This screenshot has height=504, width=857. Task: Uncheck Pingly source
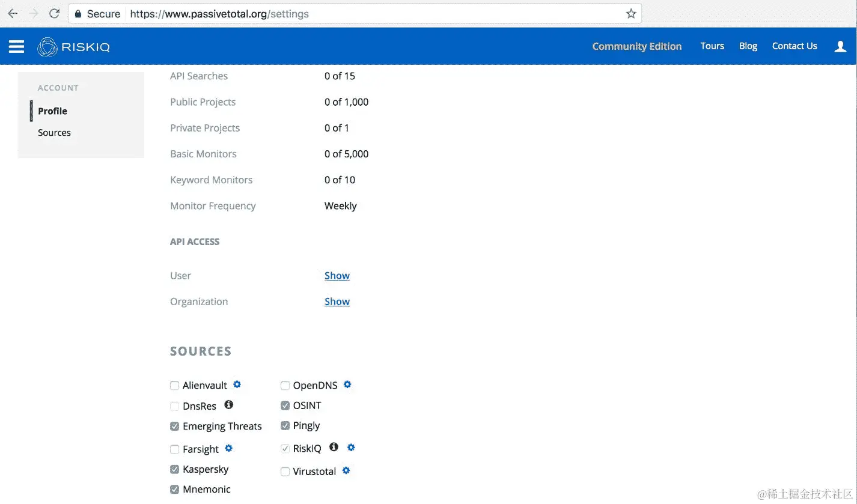(x=285, y=426)
